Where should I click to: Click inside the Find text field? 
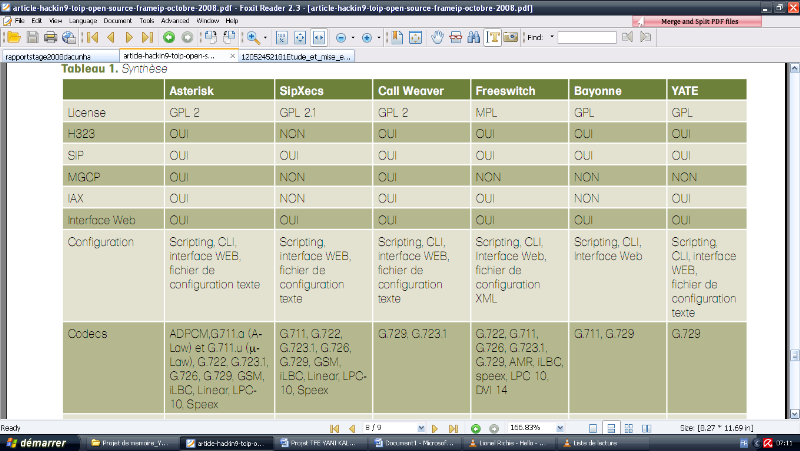[x=586, y=37]
